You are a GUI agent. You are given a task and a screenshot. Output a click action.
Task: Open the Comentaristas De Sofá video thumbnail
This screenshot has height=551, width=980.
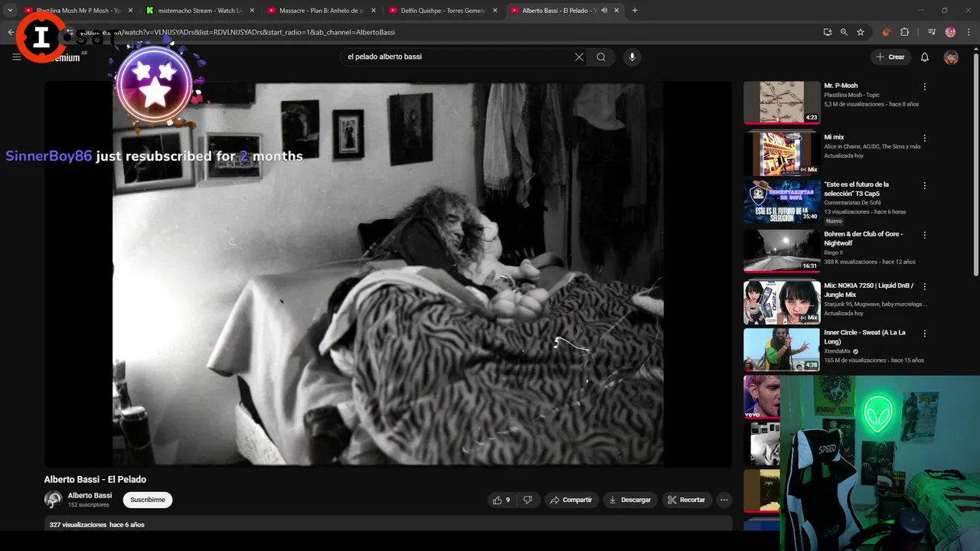(782, 201)
